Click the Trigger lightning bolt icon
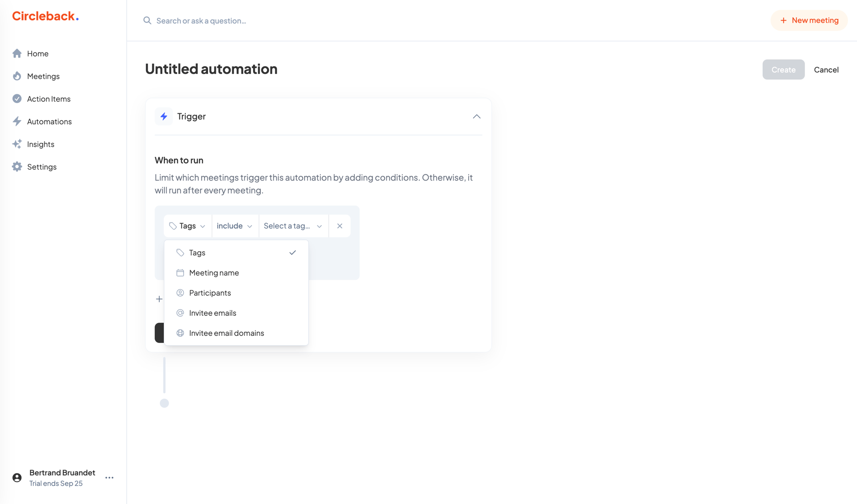 click(164, 116)
